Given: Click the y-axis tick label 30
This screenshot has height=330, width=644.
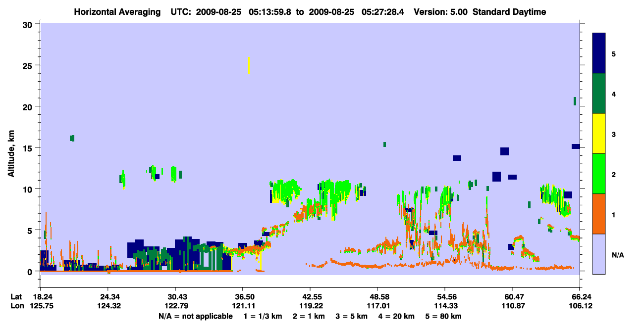Looking at the screenshot, I should tap(28, 24).
